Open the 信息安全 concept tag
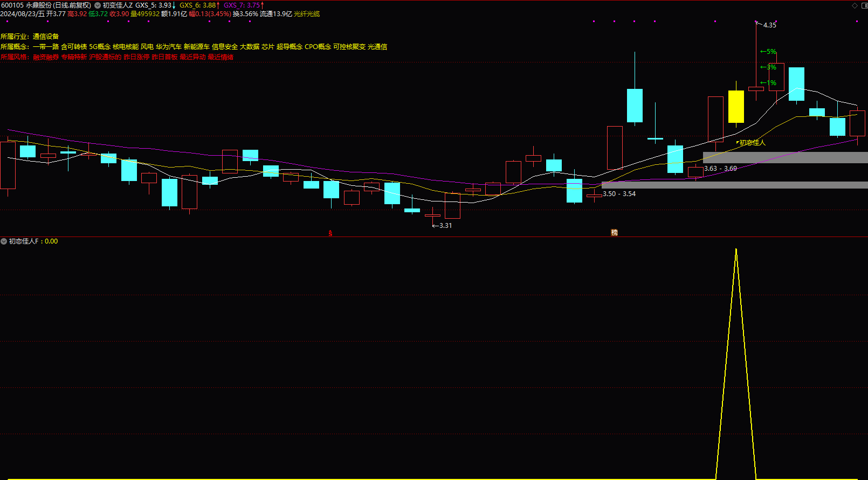Screen dimensions: 868x480 pyautogui.click(x=225, y=47)
